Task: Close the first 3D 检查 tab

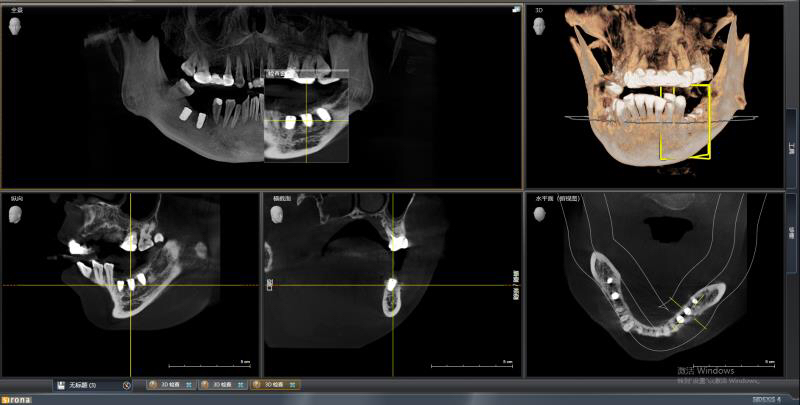Action: (190, 384)
